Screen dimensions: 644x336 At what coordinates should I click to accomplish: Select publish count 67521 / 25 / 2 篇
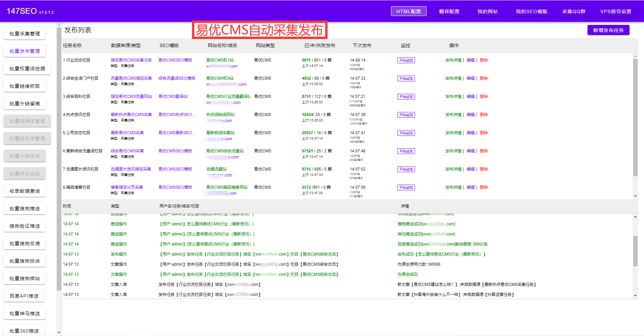316,151
